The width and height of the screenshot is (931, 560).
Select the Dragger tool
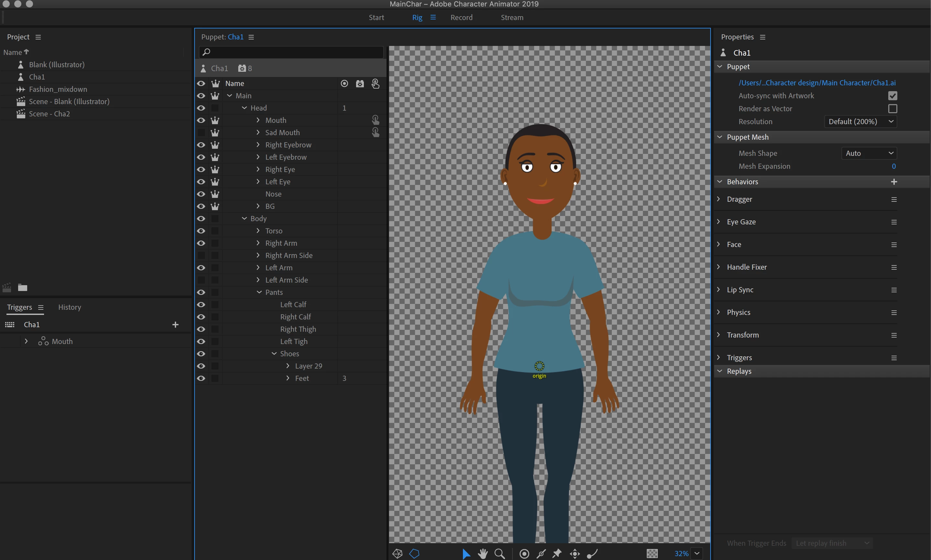click(x=575, y=554)
